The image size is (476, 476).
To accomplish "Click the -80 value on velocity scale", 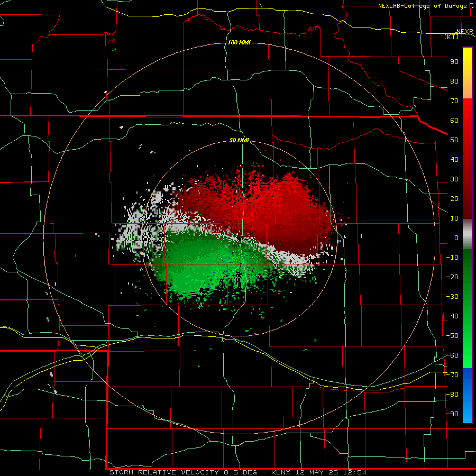I will coord(452,395).
